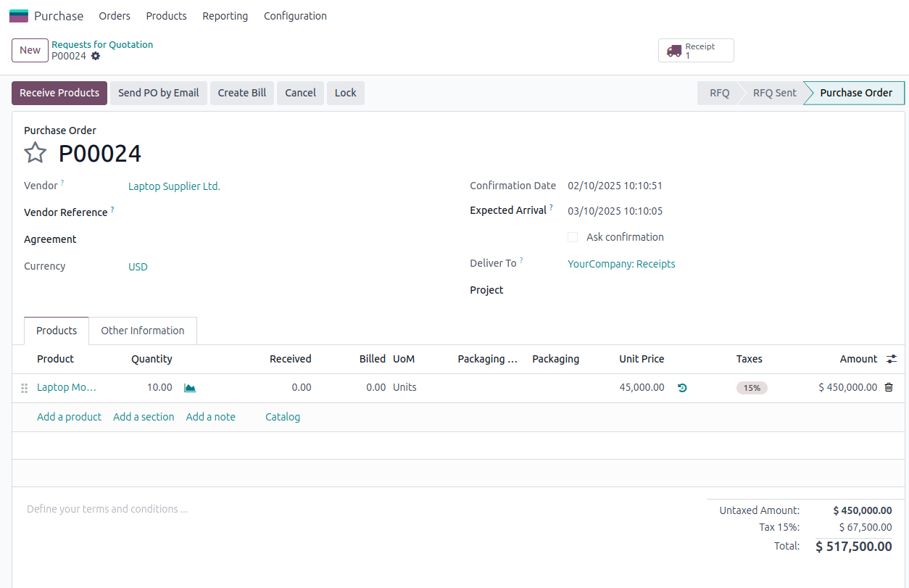Screen dimensions: 909x588
Task: Delete the Laptop line via trash icon
Action: tap(889, 387)
